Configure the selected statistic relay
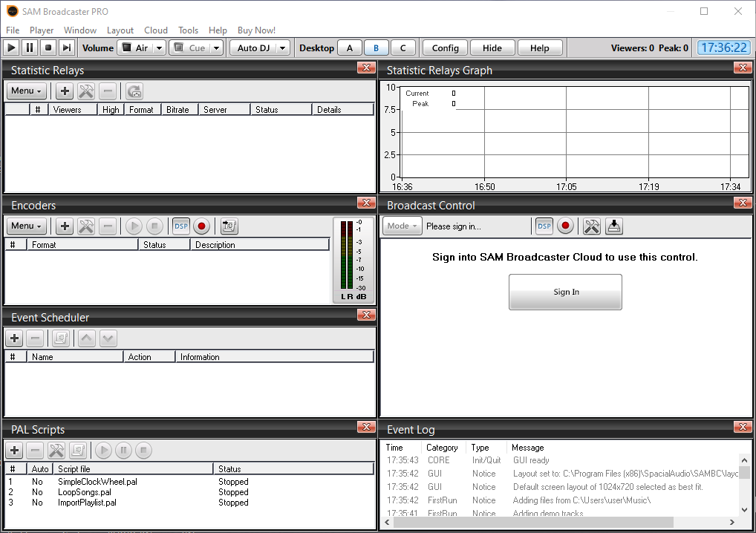The width and height of the screenshot is (756, 533). (86, 91)
